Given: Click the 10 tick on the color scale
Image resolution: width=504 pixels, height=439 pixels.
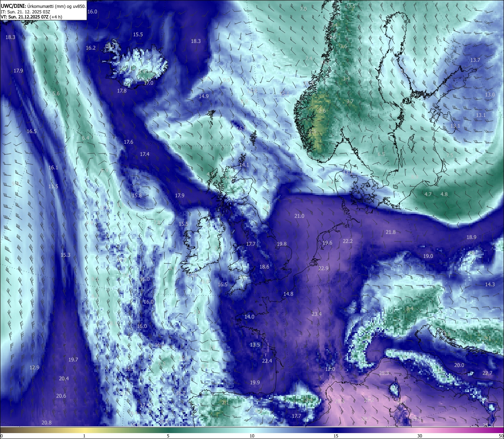Looking at the screenshot, I should pos(252,436).
